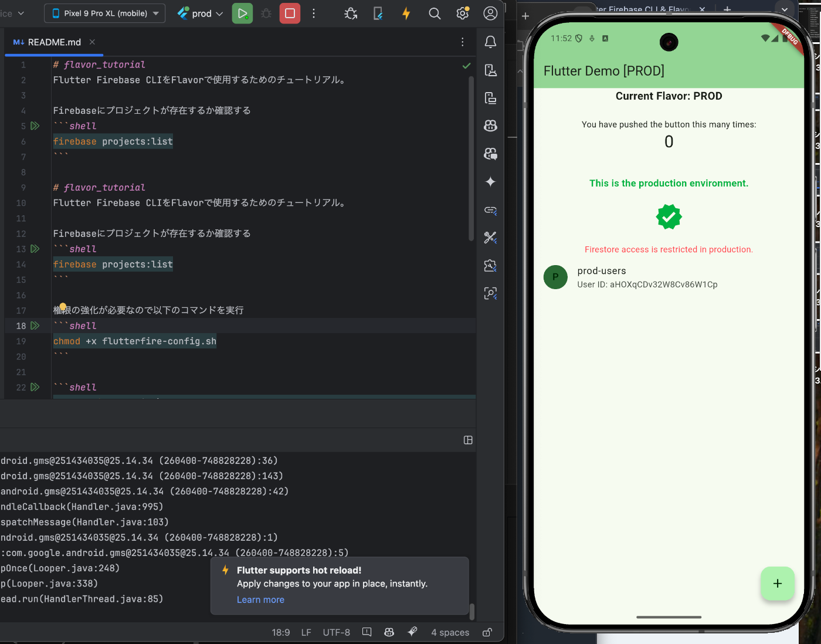
Task: Run the prod configuration with green play button
Action: click(x=242, y=13)
